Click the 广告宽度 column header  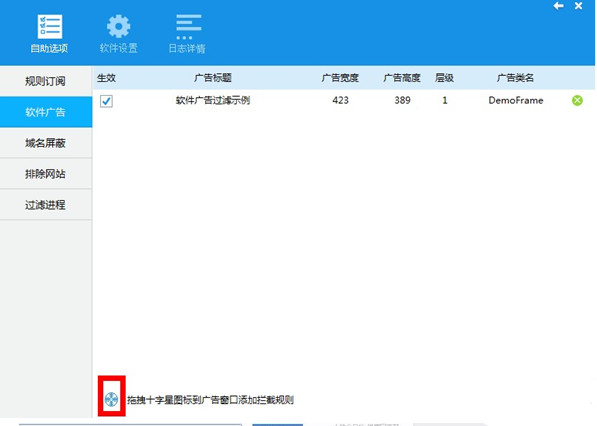[340, 78]
